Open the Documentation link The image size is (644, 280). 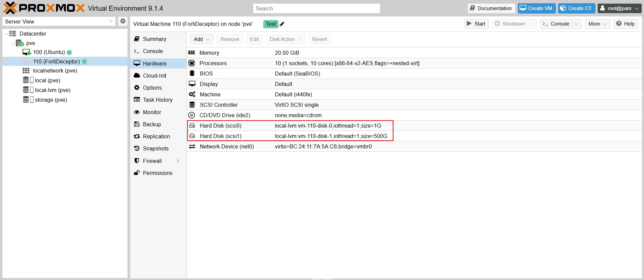tap(491, 8)
